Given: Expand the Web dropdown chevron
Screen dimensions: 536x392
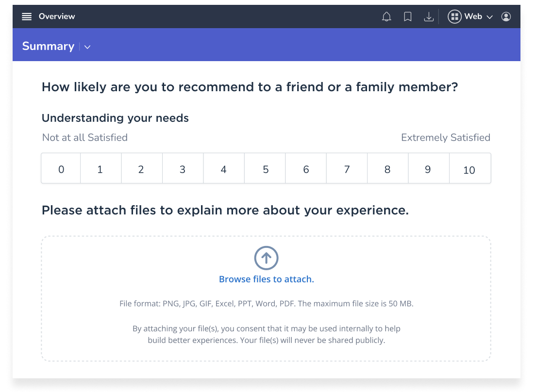Looking at the screenshot, I should [489, 17].
